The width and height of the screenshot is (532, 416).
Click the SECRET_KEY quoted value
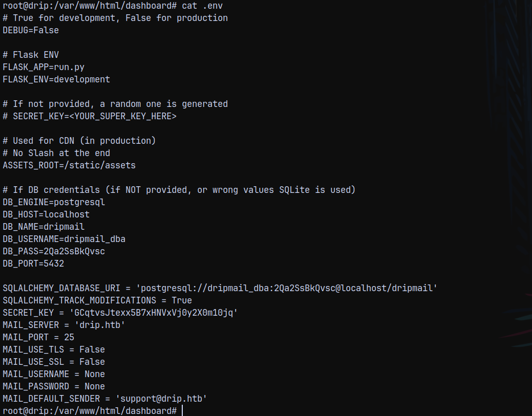pos(156,313)
